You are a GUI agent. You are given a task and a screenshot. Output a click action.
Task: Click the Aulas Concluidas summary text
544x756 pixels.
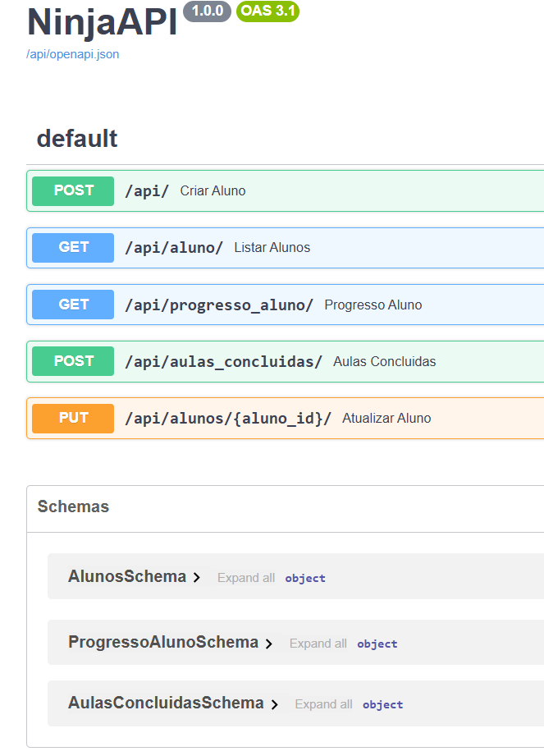click(385, 362)
